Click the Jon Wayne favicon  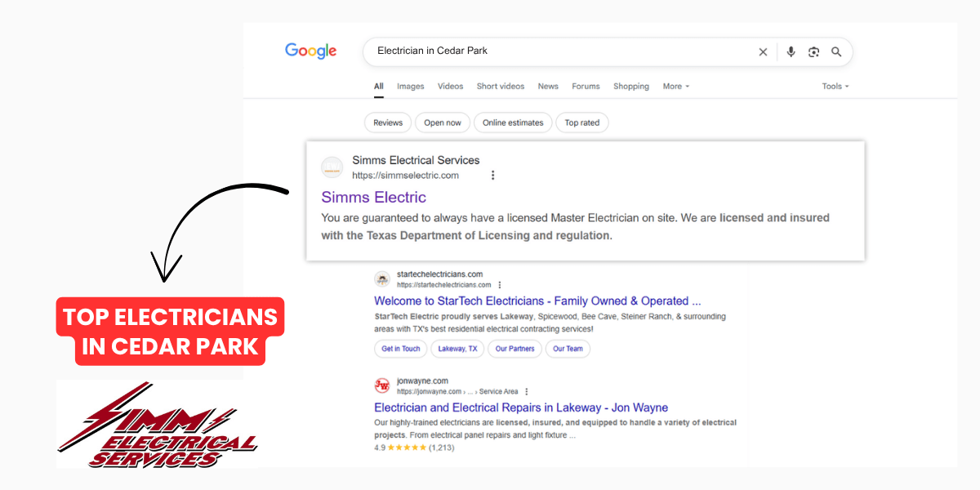[382, 385]
